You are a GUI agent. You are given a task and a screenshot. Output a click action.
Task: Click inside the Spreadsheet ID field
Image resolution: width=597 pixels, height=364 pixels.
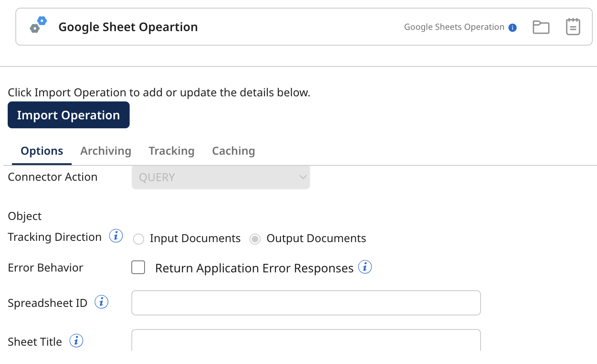tap(306, 303)
